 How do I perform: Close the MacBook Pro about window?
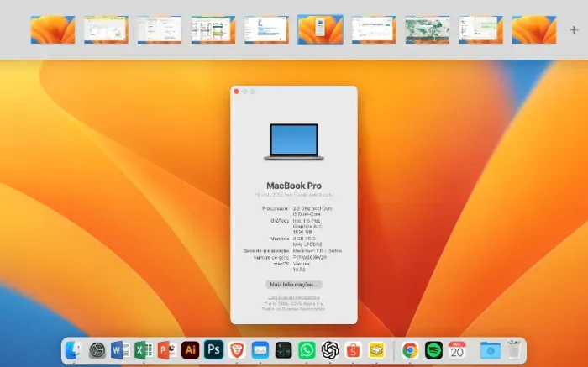[236, 92]
